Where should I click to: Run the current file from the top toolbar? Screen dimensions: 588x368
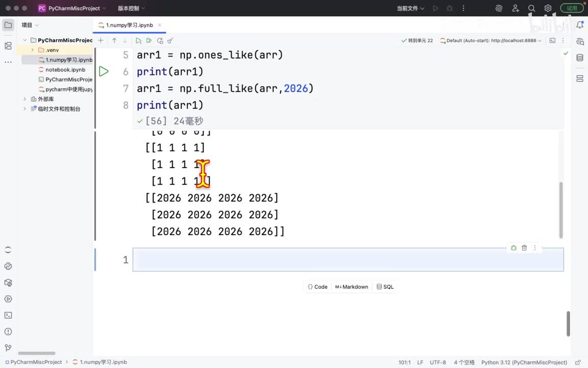point(435,8)
